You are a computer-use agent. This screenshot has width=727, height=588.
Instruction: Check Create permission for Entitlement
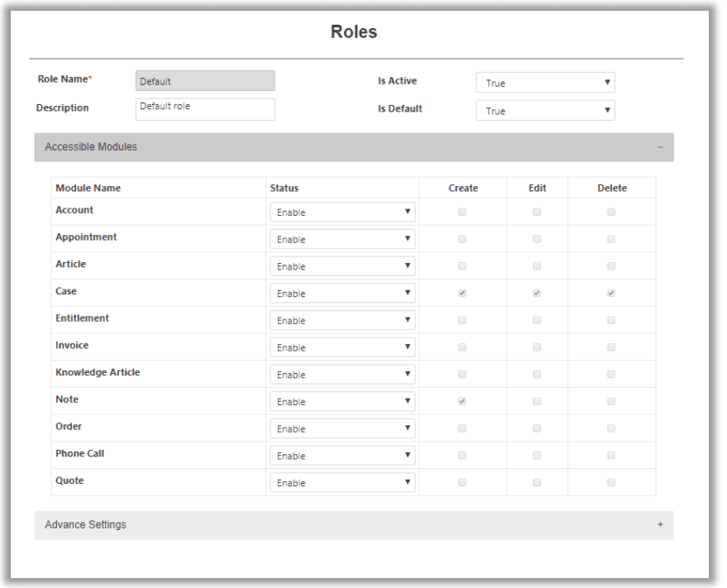(462, 320)
